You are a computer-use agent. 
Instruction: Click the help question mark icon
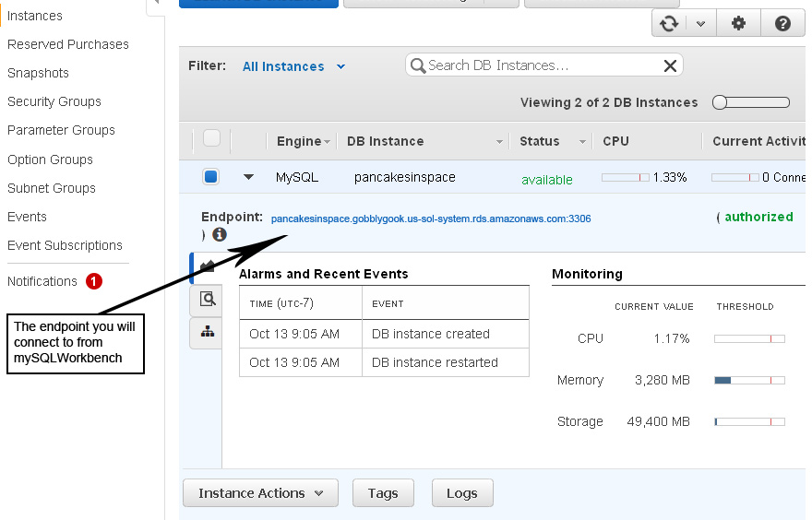(x=782, y=23)
